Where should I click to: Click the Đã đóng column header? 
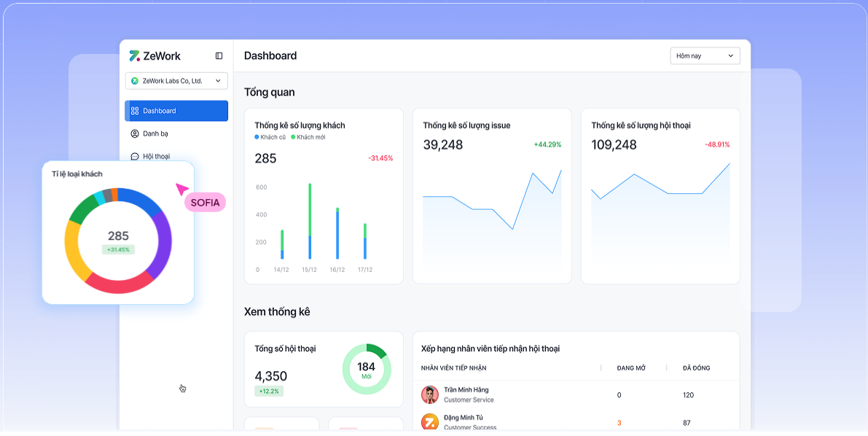tap(696, 368)
